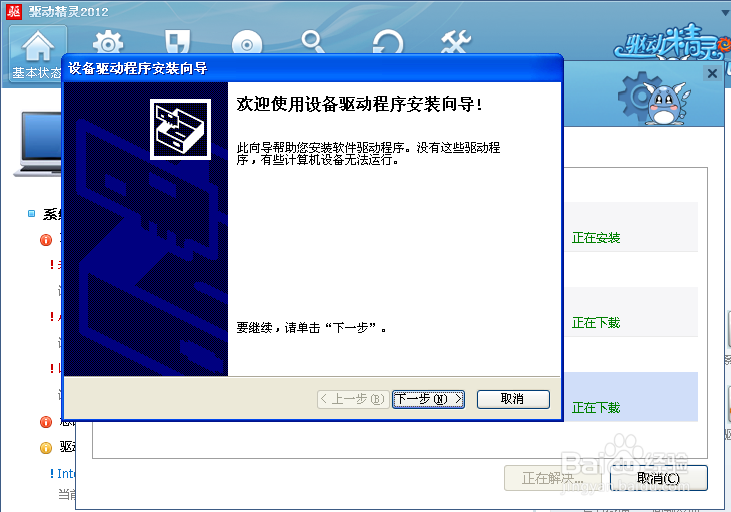Click the 驱动精灵2012 red logo icon
The height and width of the screenshot is (512, 731).
coord(14,11)
